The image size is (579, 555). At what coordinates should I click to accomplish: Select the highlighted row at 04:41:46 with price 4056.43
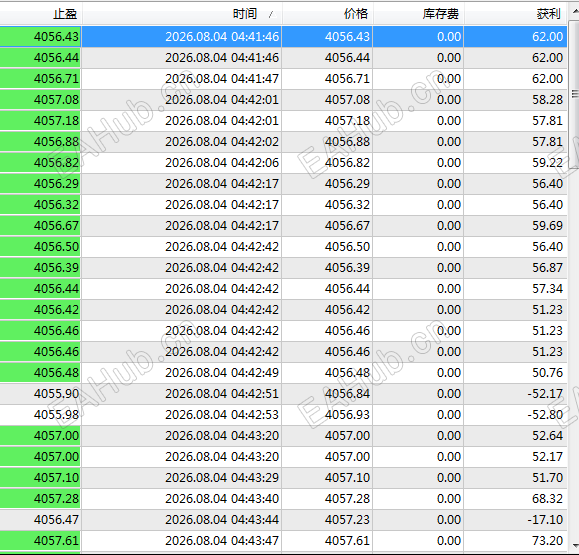(x=284, y=37)
